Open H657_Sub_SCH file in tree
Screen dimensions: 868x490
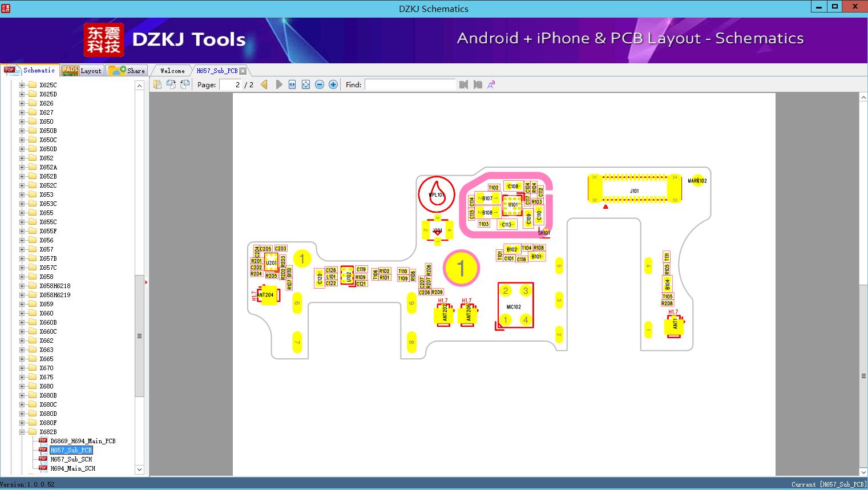coord(71,459)
